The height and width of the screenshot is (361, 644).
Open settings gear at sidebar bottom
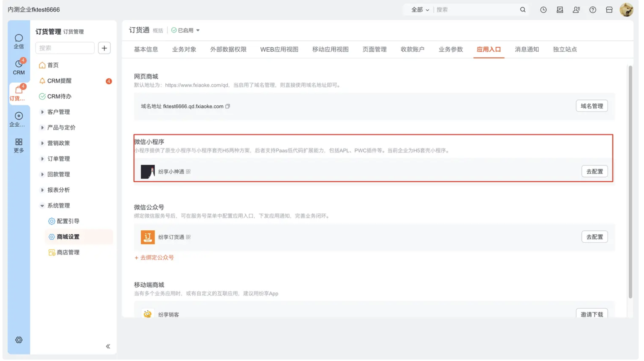click(x=19, y=340)
